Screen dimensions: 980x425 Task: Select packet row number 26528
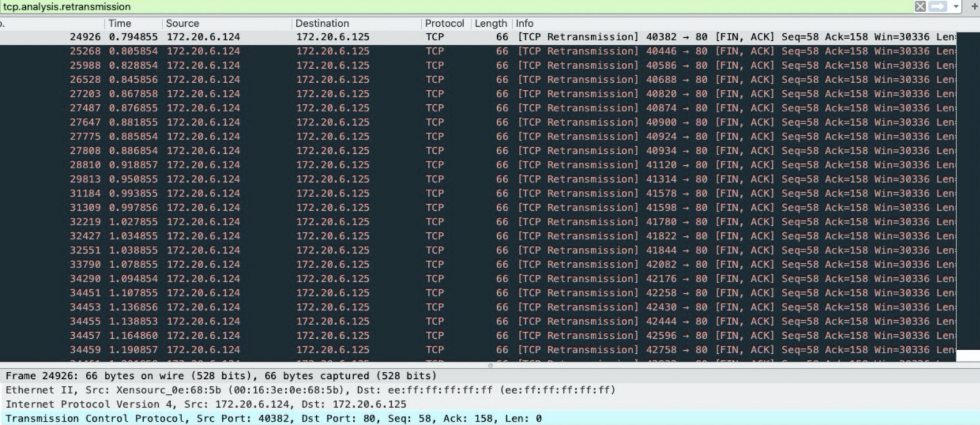(x=478, y=80)
